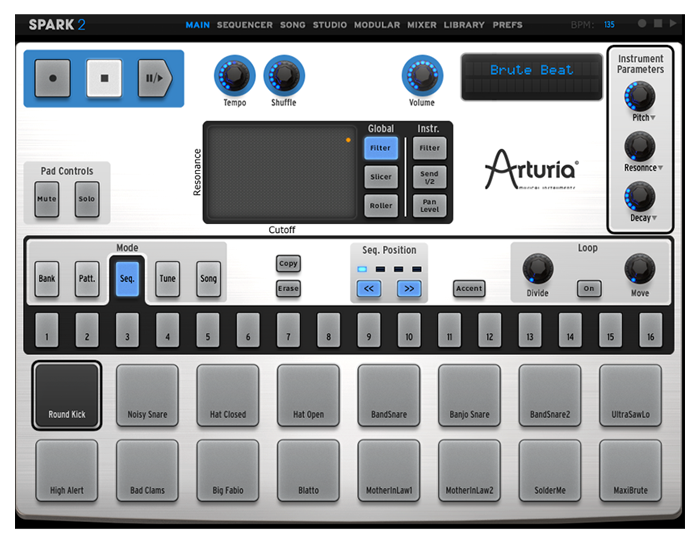
Task: Click the orange dot on the XY touchpad
Action: pyautogui.click(x=348, y=140)
